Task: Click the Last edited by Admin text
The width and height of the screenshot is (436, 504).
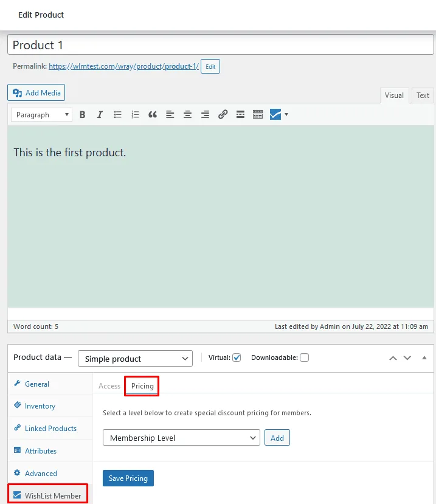Action: coord(351,326)
